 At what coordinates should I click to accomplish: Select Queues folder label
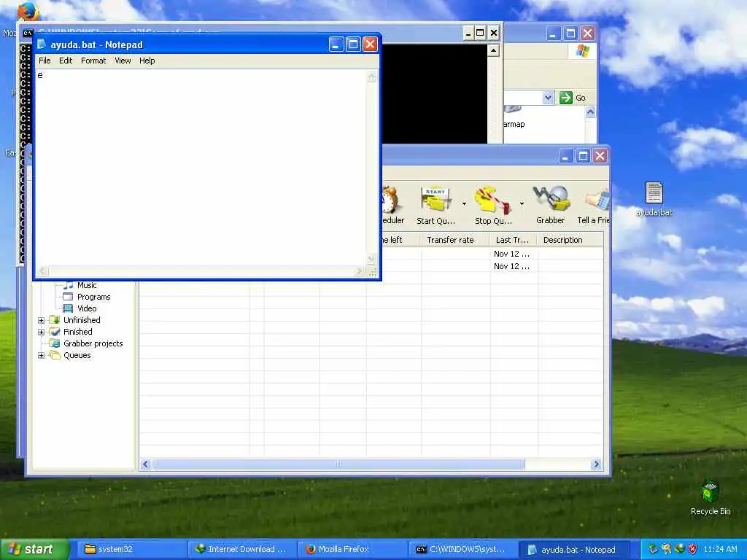click(77, 355)
